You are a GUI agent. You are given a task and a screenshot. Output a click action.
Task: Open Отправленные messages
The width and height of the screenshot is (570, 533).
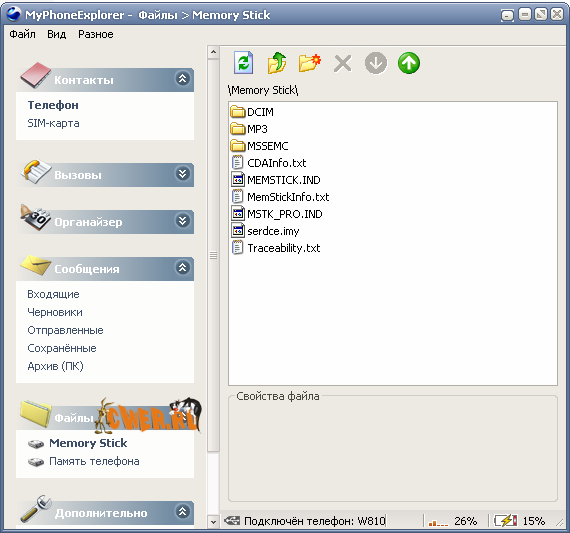(x=65, y=330)
